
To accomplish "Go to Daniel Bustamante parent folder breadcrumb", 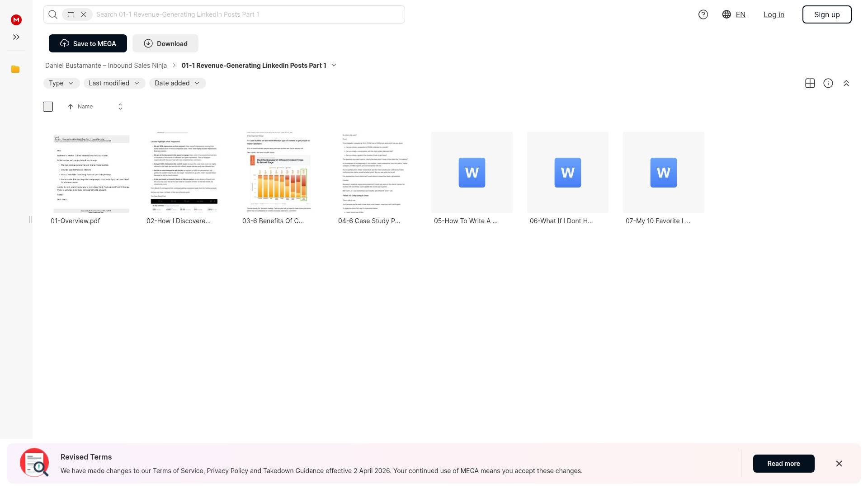I will [106, 66].
